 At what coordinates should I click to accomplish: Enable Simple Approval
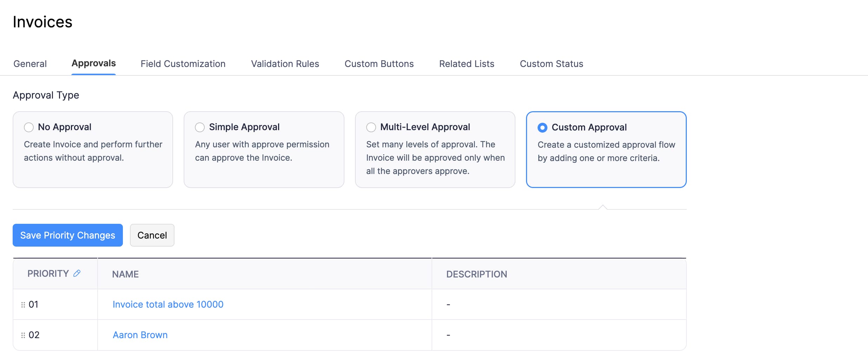[200, 127]
